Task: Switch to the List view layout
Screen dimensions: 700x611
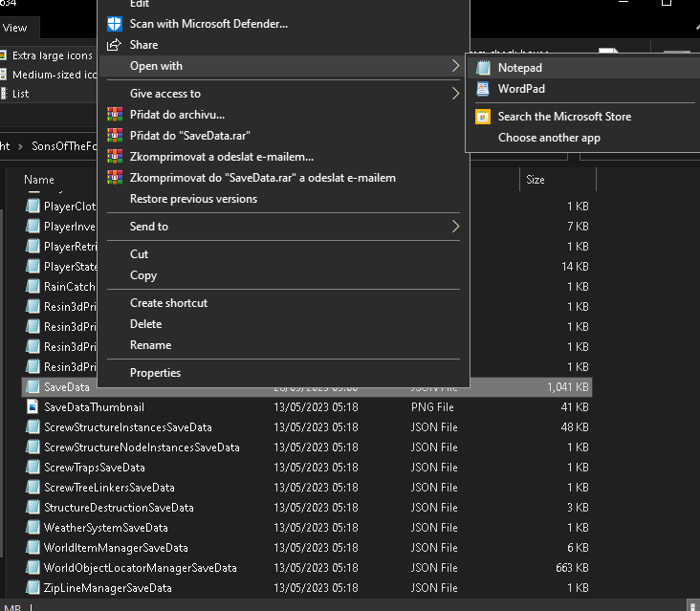Action: 21,94
